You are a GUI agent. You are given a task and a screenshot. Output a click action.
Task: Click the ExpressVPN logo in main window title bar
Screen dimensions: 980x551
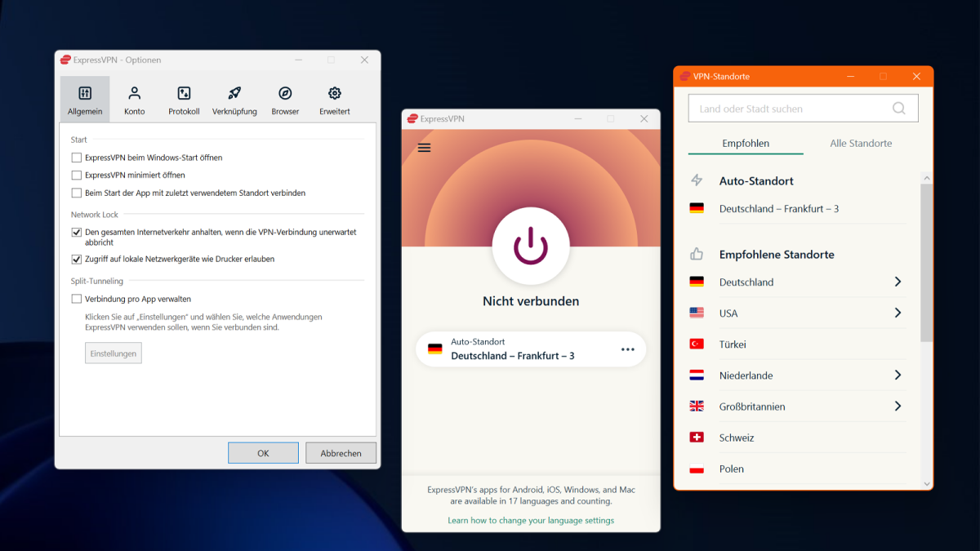(x=412, y=118)
